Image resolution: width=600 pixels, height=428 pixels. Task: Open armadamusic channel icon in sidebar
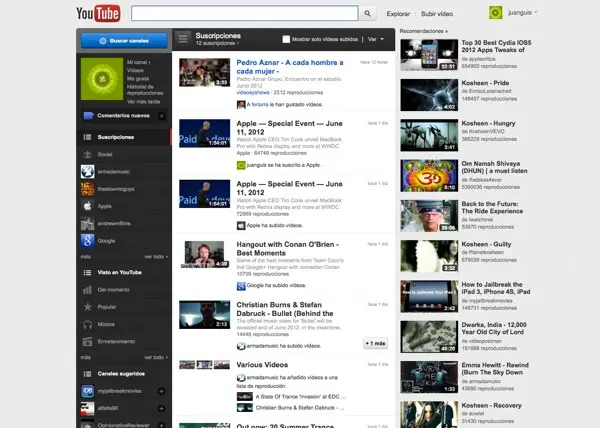88,172
